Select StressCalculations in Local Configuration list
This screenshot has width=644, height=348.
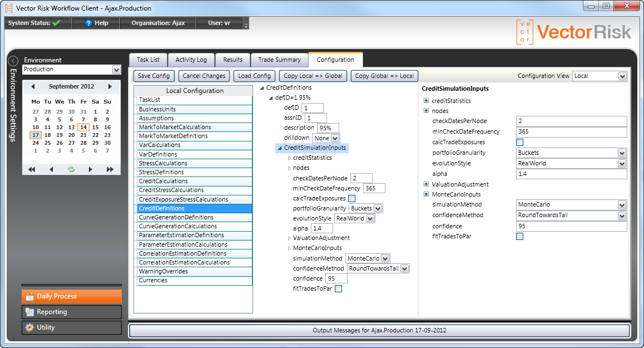195,163
